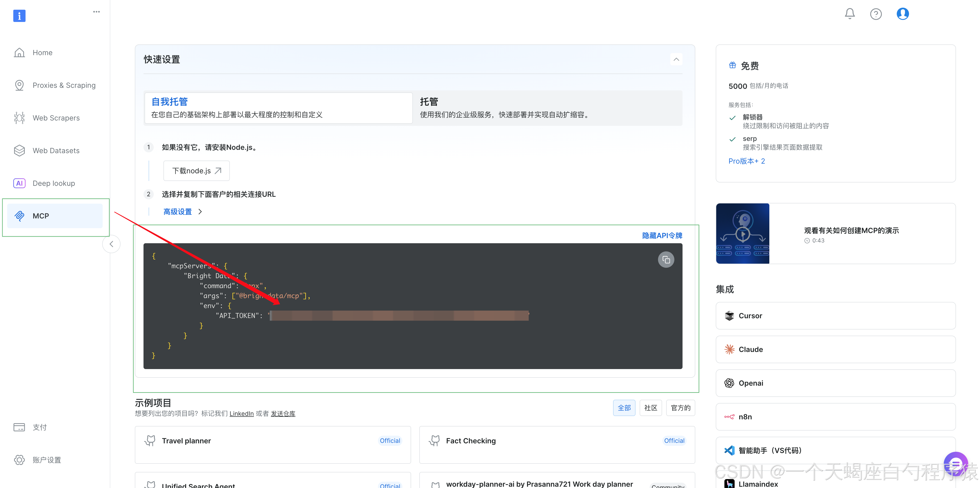980x488 pixels.
Task: Open the help question mark icon
Action: coord(876,14)
